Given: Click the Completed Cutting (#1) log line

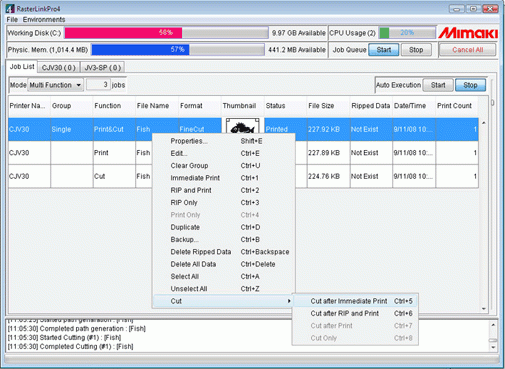Looking at the screenshot, I should [70, 347].
